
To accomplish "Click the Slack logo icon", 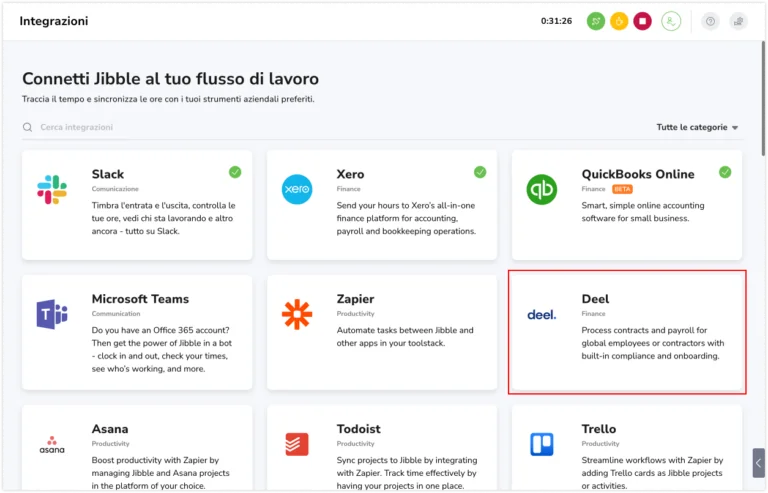I will click(x=52, y=189).
